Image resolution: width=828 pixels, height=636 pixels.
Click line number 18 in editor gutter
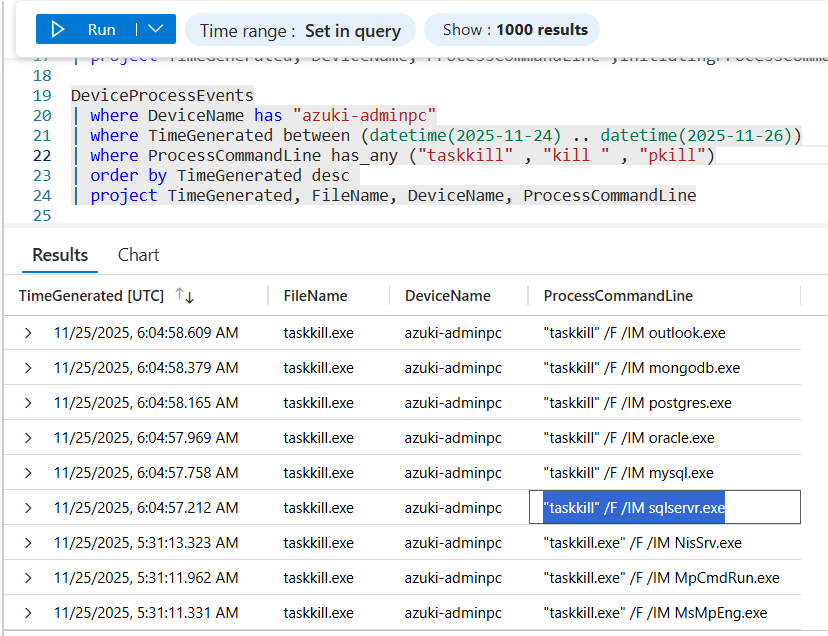tap(42, 76)
